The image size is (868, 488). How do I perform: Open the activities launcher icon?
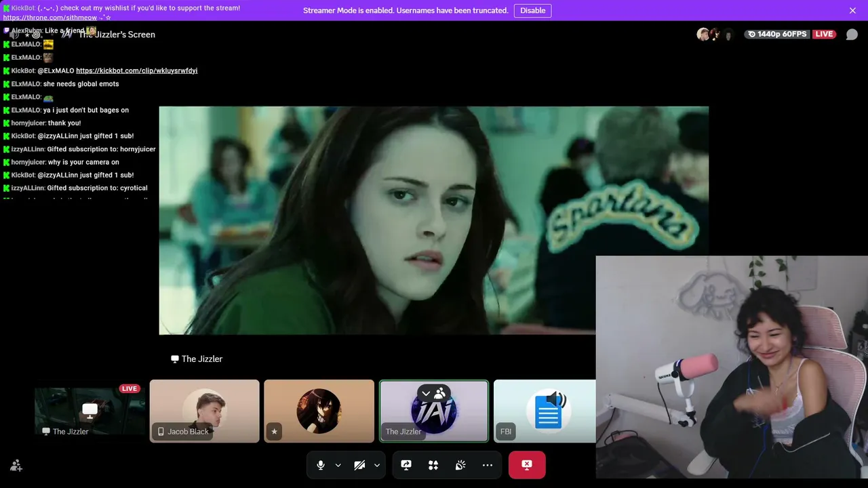click(x=433, y=465)
